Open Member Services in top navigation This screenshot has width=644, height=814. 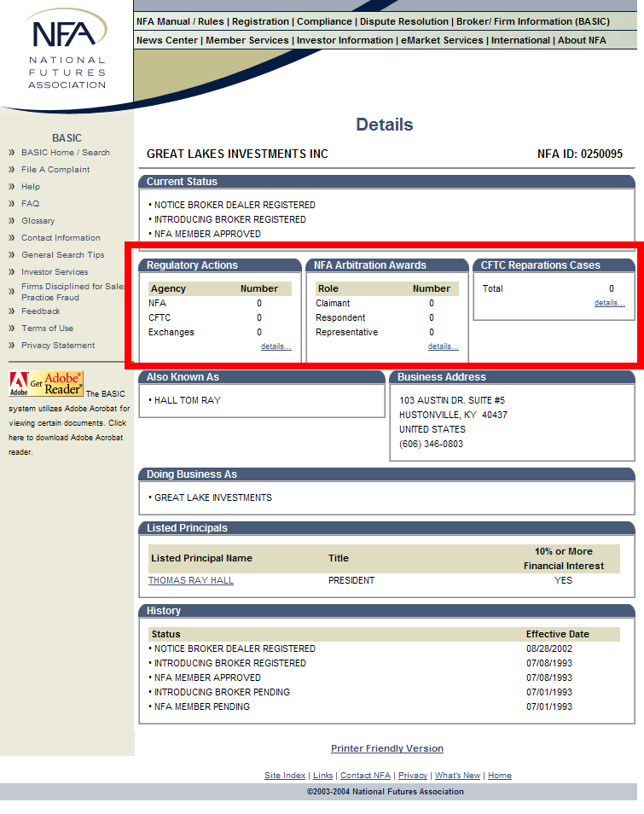[x=247, y=40]
